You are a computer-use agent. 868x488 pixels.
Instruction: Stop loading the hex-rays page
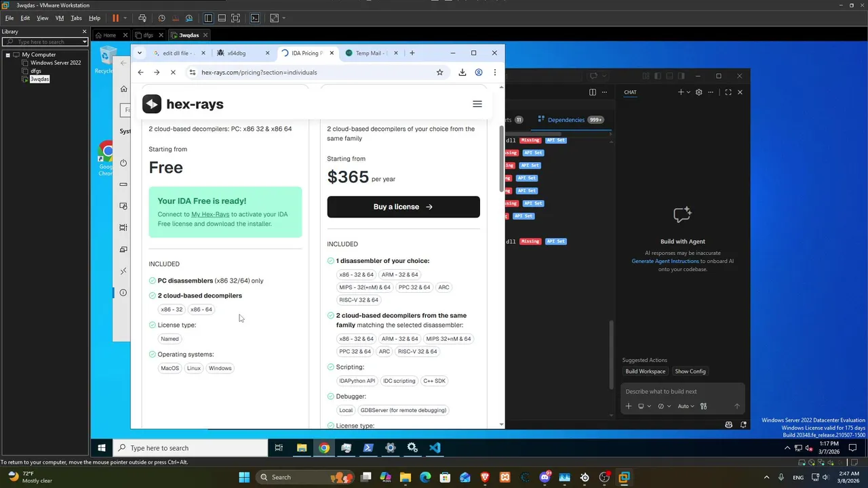(173, 73)
